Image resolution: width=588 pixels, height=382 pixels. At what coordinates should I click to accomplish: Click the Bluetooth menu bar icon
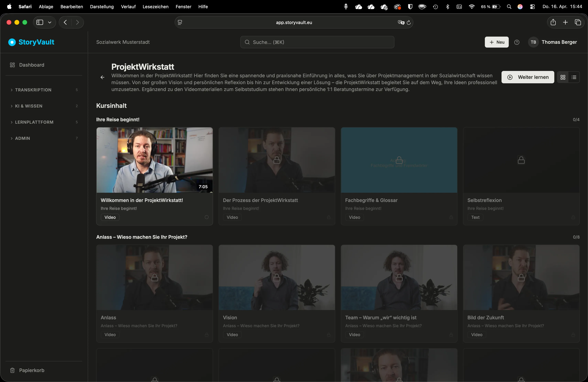coord(447,7)
